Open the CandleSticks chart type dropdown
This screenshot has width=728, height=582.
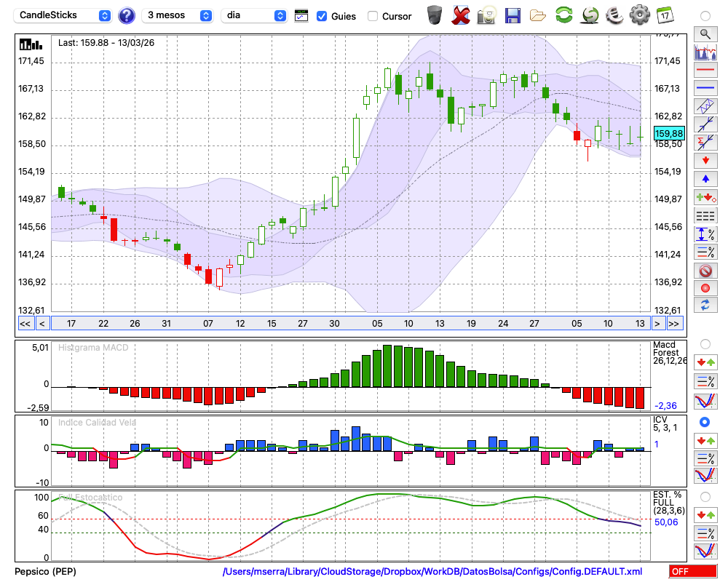pos(63,15)
